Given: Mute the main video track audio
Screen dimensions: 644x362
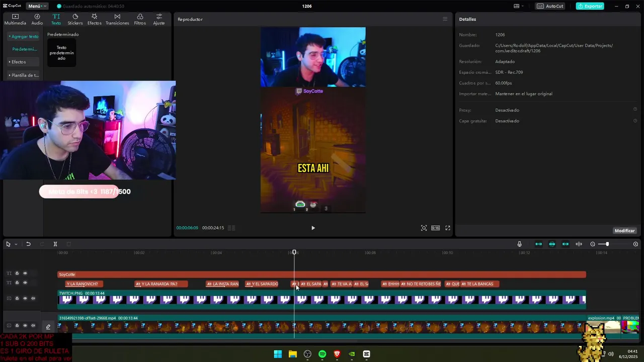Looking at the screenshot, I should click(x=33, y=326).
